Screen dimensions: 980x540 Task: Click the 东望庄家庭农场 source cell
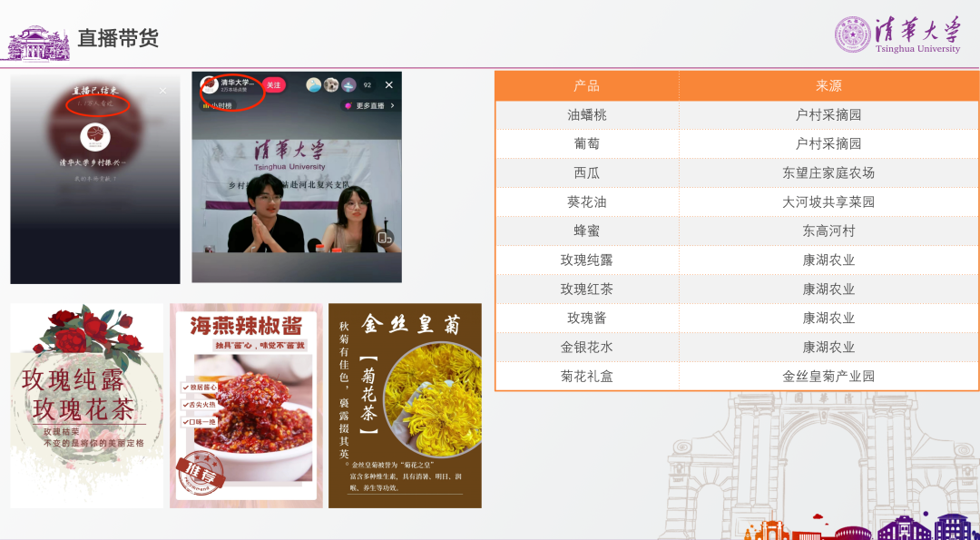[x=828, y=173]
